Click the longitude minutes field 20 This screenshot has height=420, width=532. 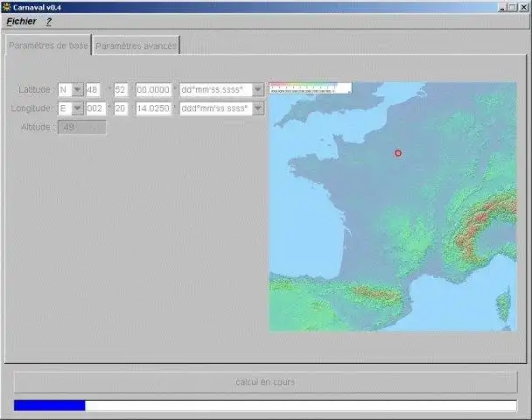(121, 108)
